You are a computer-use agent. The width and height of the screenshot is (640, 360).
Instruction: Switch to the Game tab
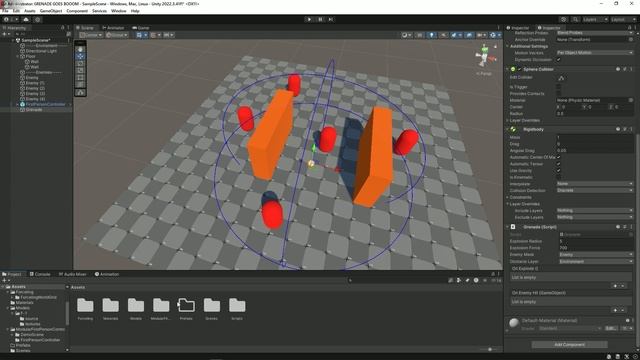(x=141, y=28)
